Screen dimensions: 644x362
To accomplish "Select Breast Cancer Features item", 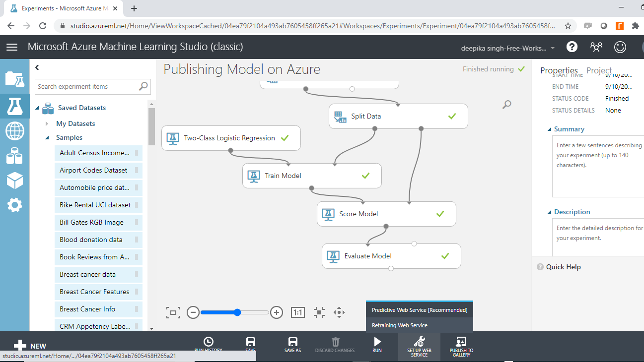I will tap(98, 292).
